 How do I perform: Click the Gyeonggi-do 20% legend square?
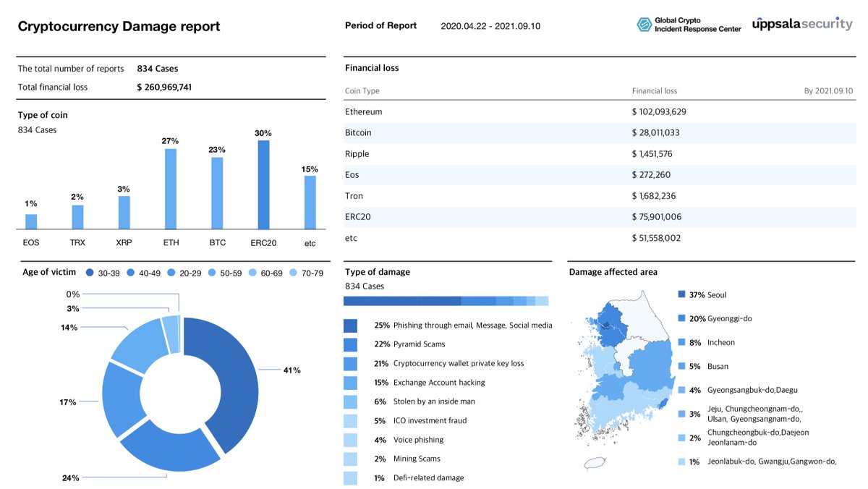681,318
